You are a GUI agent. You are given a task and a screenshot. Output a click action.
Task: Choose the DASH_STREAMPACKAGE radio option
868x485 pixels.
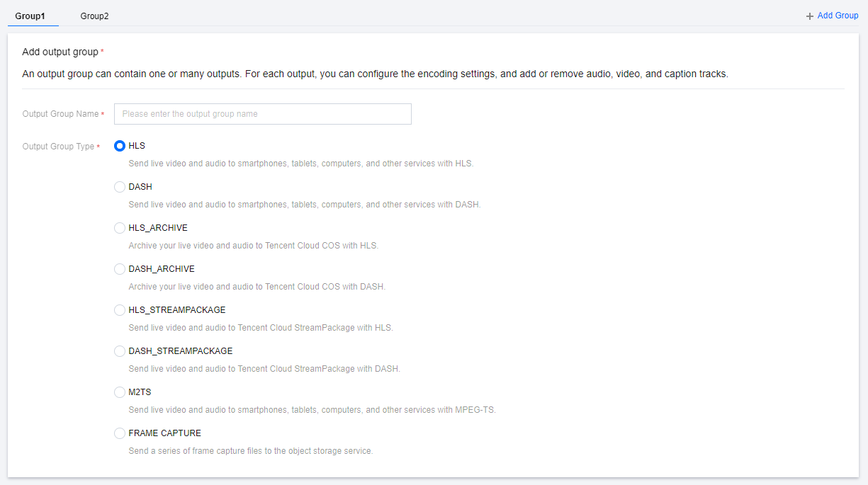point(120,351)
